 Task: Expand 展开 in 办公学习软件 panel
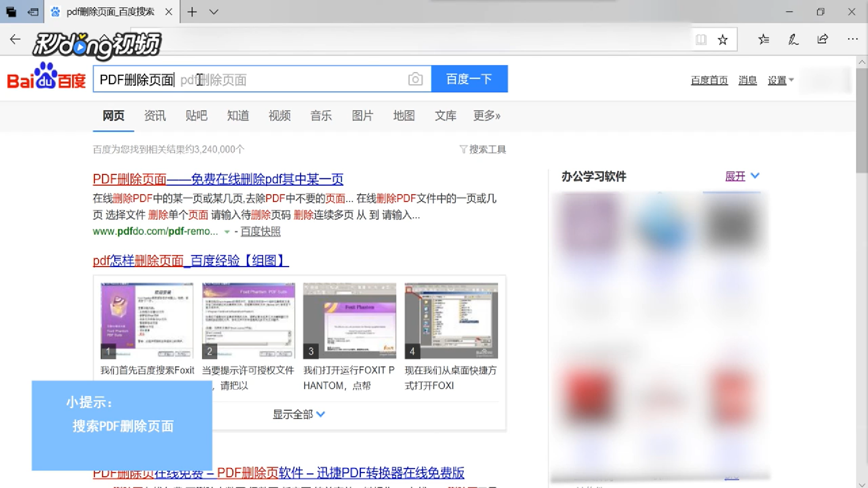pyautogui.click(x=742, y=176)
